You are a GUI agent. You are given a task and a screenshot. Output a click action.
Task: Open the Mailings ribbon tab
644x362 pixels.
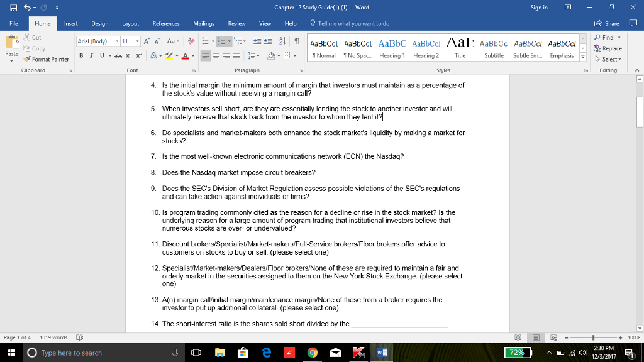coord(204,23)
